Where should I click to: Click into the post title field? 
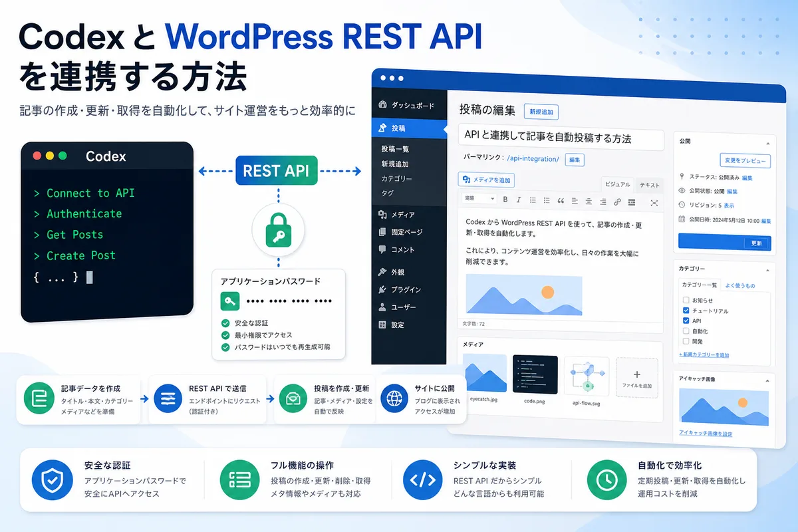561,138
